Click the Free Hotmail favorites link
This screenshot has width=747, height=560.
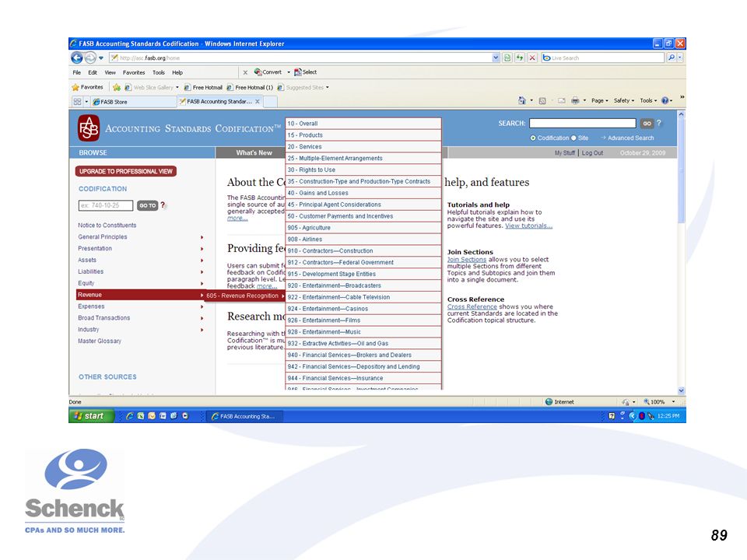[x=203, y=87]
